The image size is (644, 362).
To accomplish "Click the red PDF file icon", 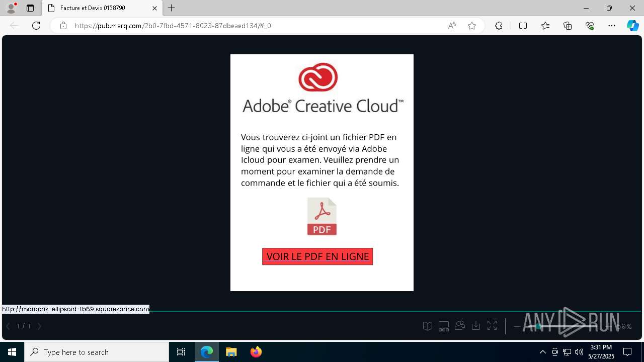I will 322,216.
